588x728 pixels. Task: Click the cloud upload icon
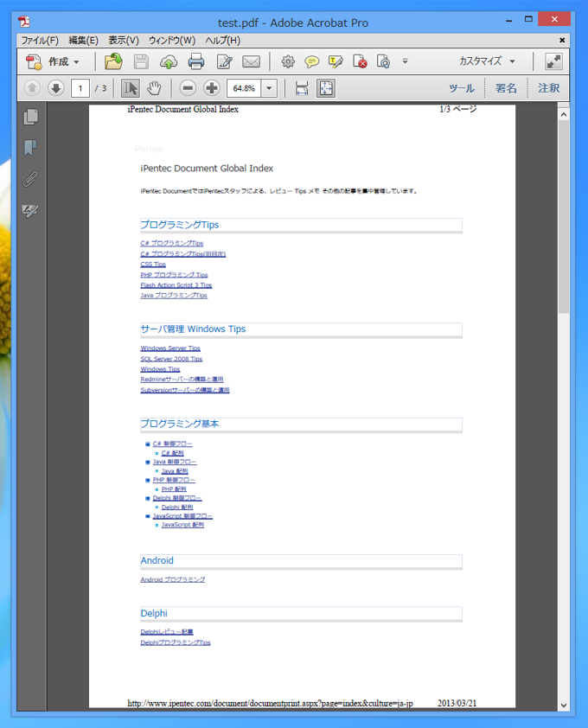click(x=168, y=61)
